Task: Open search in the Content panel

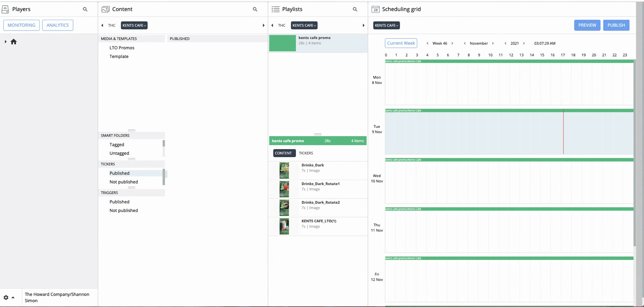Action: coord(255,9)
